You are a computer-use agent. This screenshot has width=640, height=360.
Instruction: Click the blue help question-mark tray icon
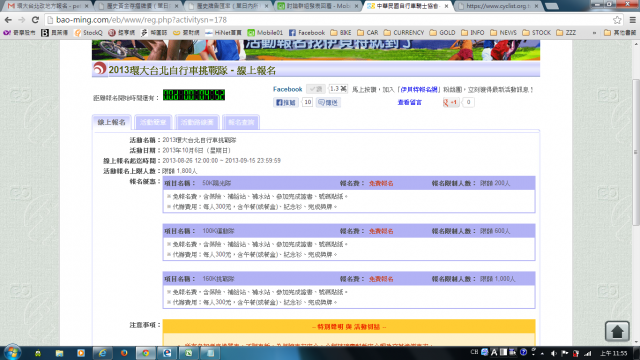[523, 352]
